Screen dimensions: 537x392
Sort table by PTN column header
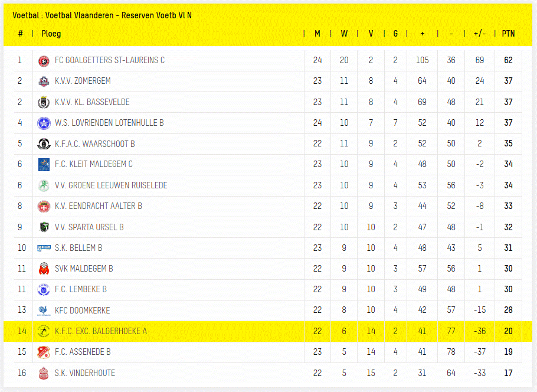coord(508,34)
